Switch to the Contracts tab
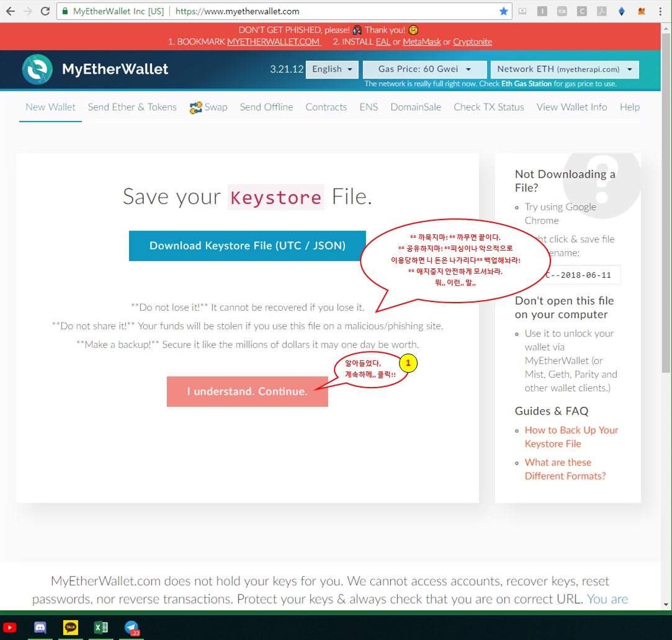This screenshot has height=640, width=672. tap(326, 107)
